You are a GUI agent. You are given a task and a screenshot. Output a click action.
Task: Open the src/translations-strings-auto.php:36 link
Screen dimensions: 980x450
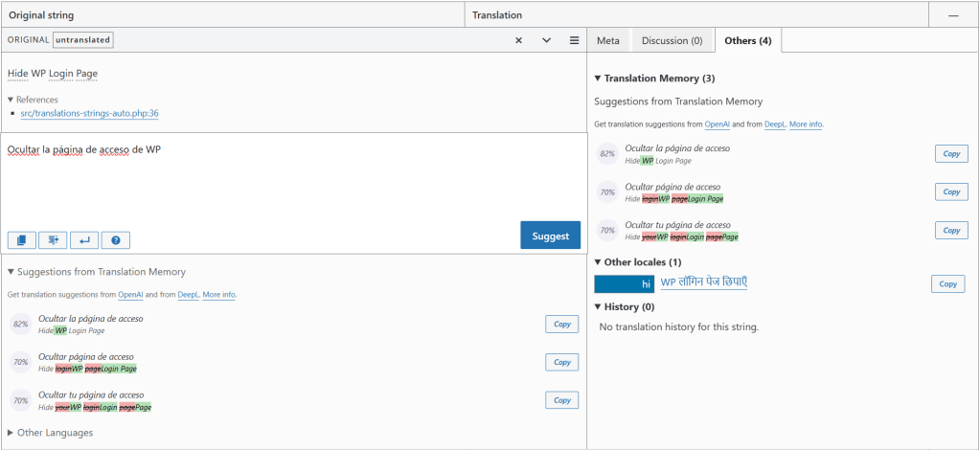[89, 114]
